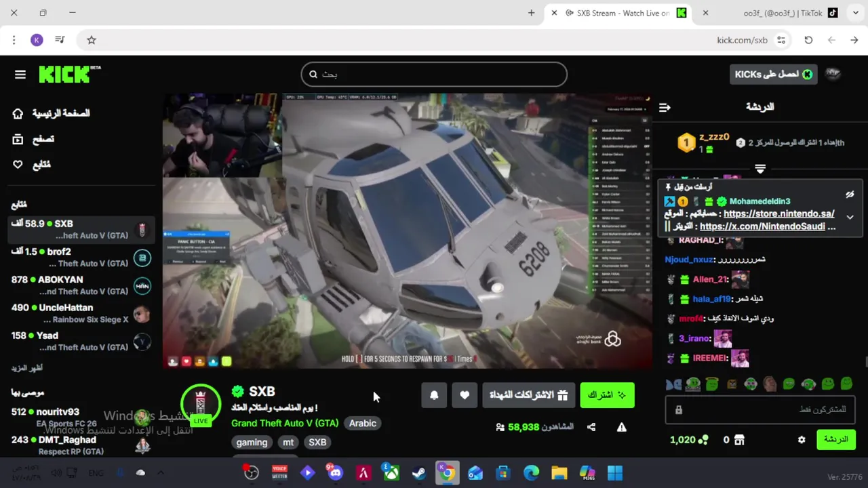Image resolution: width=868 pixels, height=488 pixels.
Task: Open Ysad channel in sidebar
Action: pos(81,341)
